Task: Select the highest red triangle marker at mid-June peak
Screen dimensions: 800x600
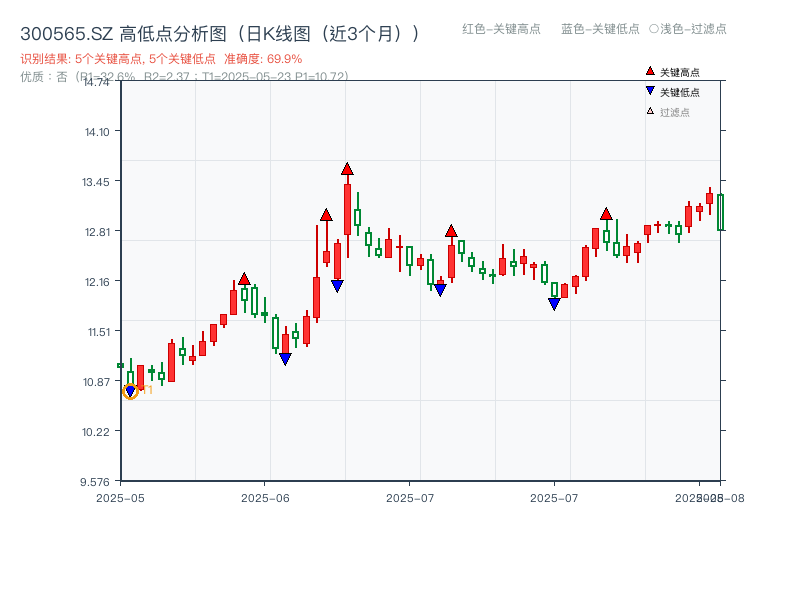Action: point(348,170)
